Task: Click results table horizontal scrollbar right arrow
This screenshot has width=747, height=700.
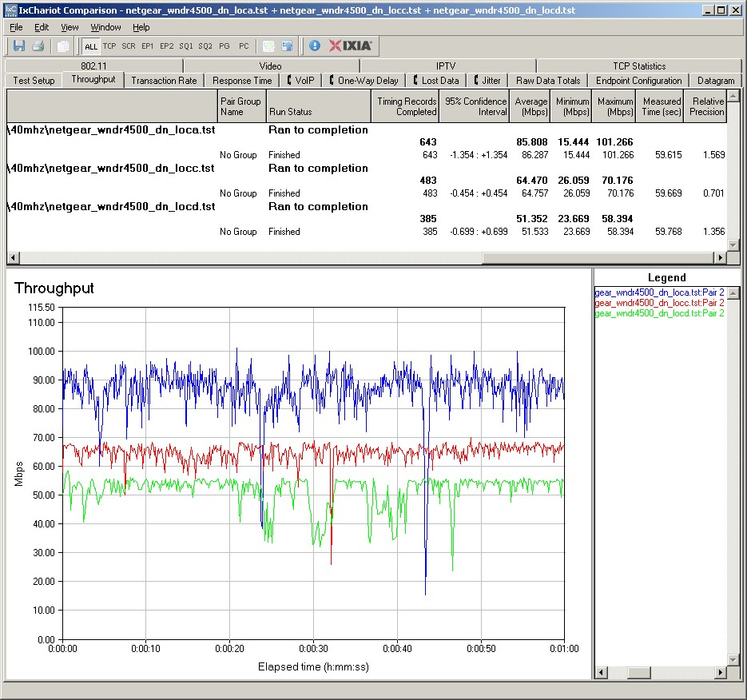Action: click(721, 257)
